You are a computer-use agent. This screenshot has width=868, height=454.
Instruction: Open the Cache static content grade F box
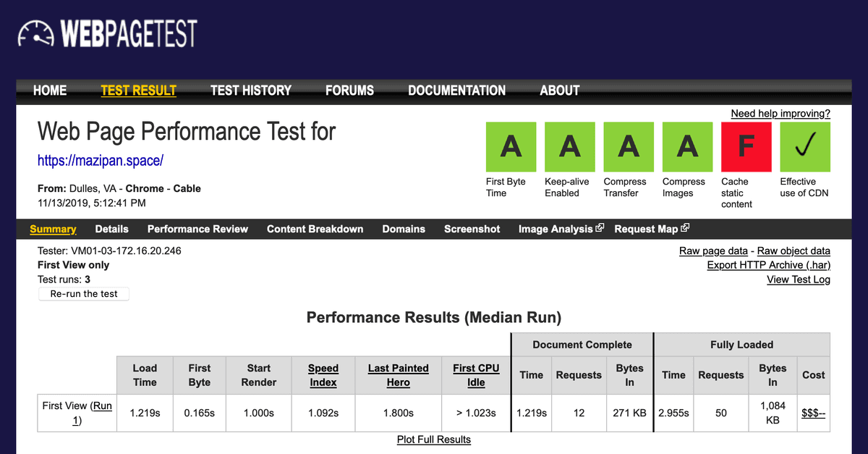coord(746,147)
